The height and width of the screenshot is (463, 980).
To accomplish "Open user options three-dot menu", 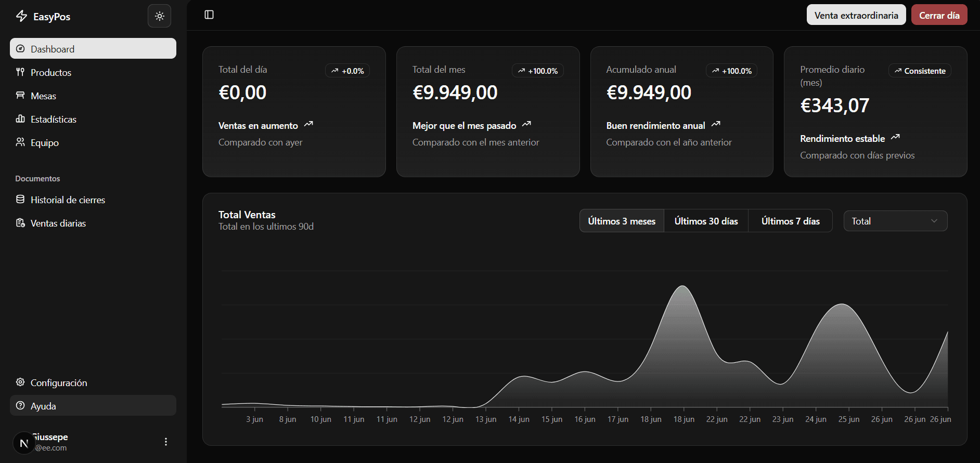I will coord(166,442).
